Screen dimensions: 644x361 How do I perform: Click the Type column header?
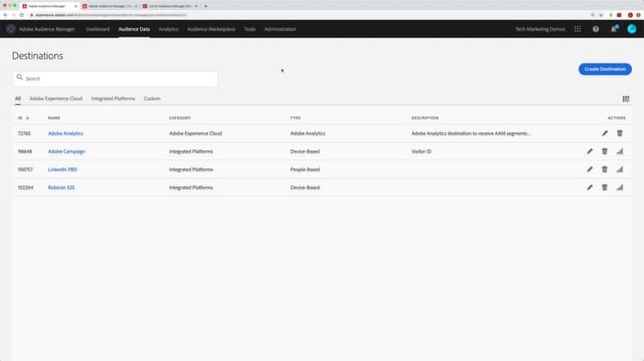(295, 118)
